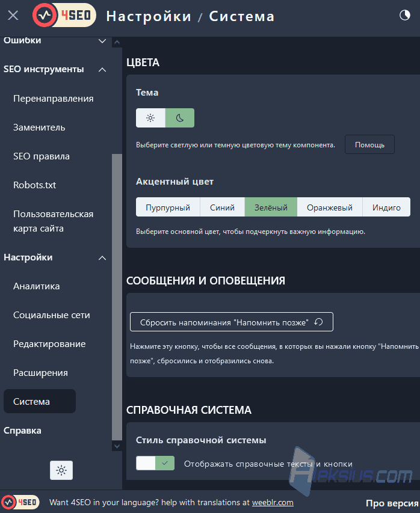420x513 pixels.
Task: Open Заменитель in the sidebar
Action: point(39,127)
